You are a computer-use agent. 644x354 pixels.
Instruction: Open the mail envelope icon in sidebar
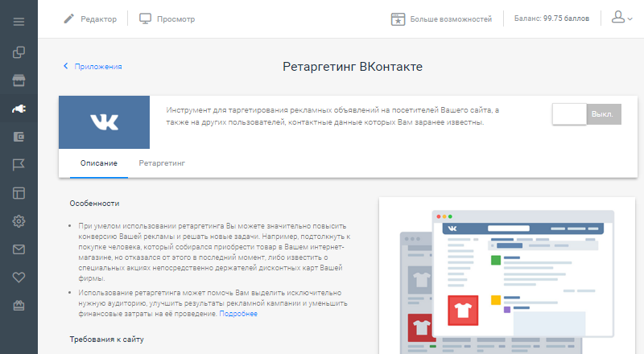pyautogui.click(x=19, y=249)
